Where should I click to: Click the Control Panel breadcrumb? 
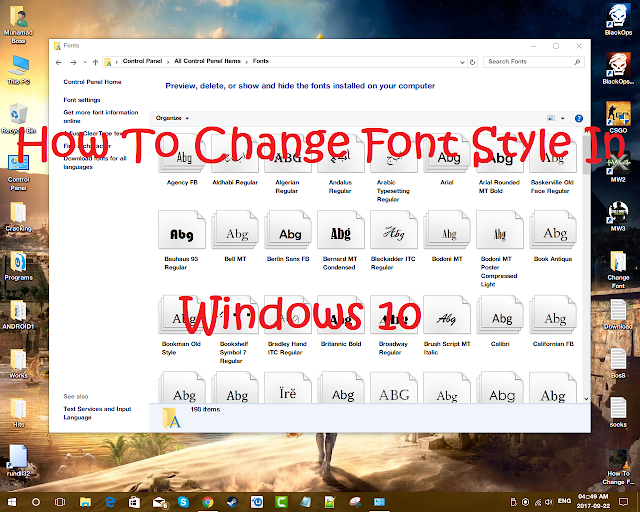click(142, 61)
